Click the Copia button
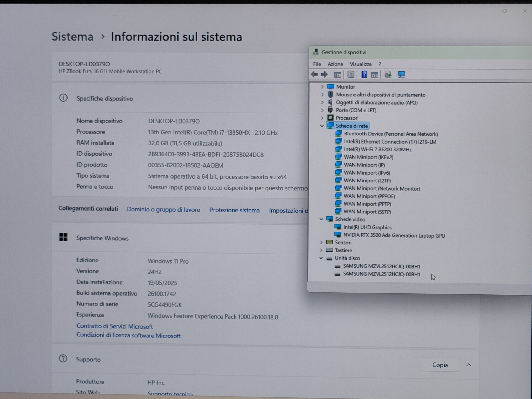532x399 pixels. click(440, 365)
